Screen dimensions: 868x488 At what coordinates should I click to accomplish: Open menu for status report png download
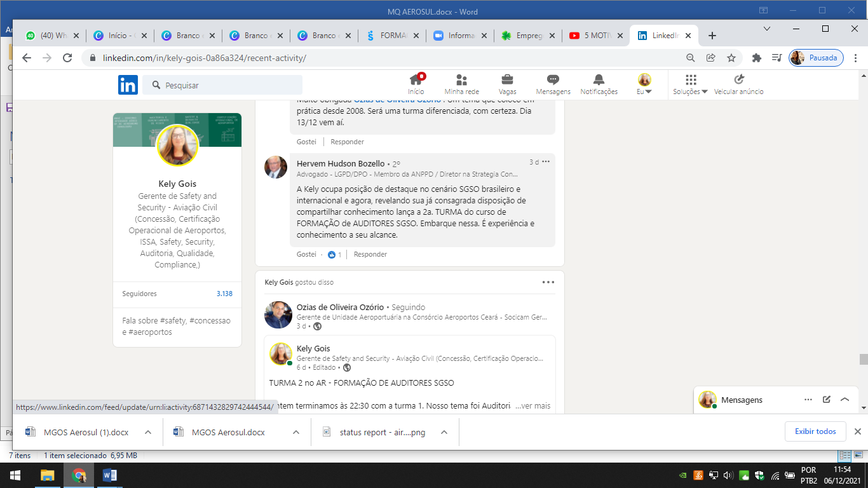point(444,432)
